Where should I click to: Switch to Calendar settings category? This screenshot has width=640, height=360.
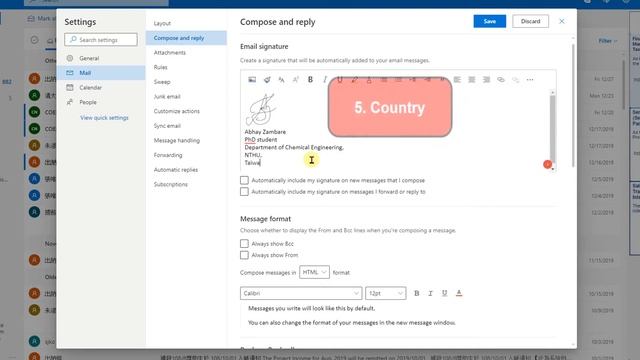[x=101, y=87]
